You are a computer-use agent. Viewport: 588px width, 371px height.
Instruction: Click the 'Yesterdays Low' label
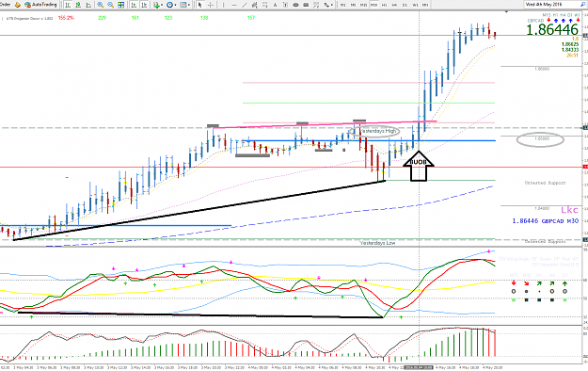coord(377,243)
